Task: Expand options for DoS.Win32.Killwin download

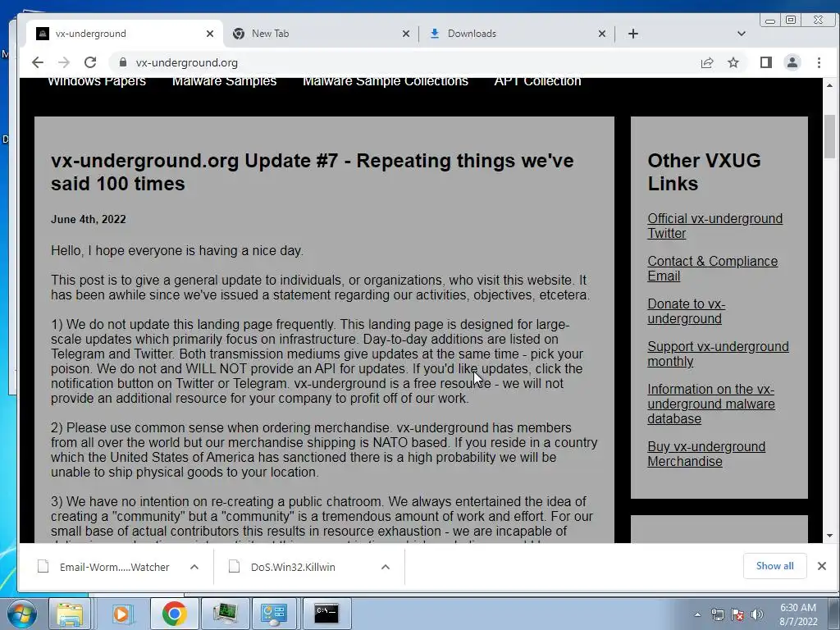Action: (386, 567)
